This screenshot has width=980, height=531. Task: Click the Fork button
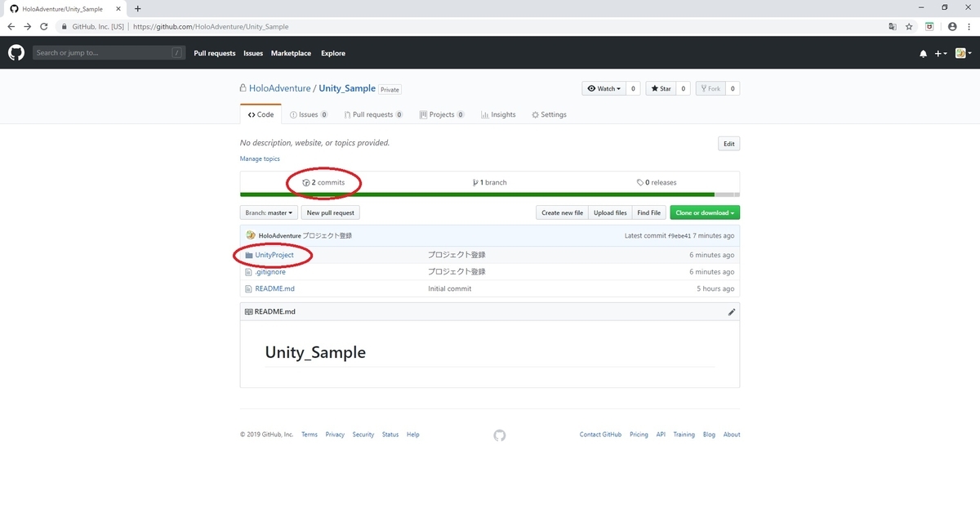coord(710,88)
